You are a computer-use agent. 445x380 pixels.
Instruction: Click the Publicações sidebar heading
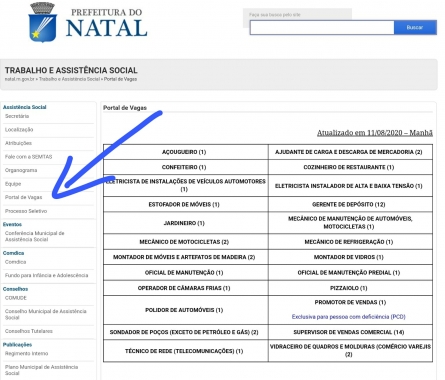tap(17, 345)
